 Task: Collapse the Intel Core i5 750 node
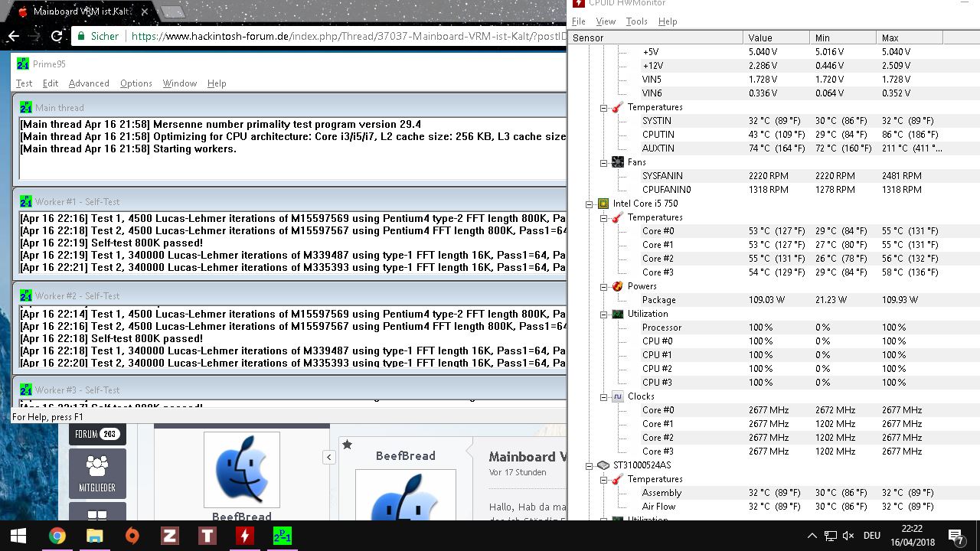pos(590,204)
